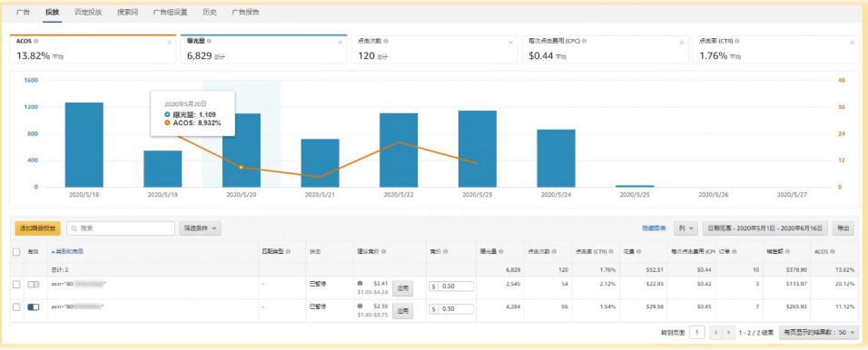Screen dimensions: 868x350
Task: Remove the CPC metric card
Action: click(682, 43)
